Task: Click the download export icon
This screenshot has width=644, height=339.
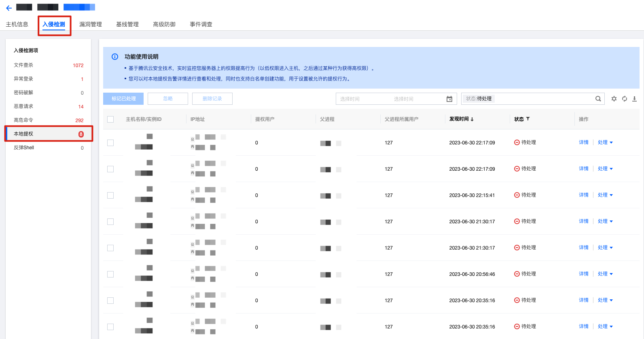Action: [x=634, y=99]
